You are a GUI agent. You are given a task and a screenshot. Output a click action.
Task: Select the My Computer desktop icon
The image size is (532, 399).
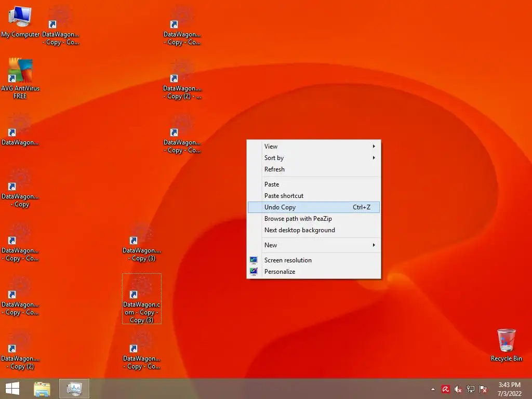20,21
